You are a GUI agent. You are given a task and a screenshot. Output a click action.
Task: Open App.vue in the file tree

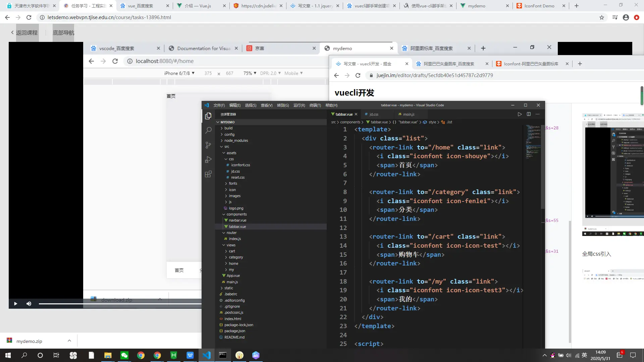click(x=233, y=276)
